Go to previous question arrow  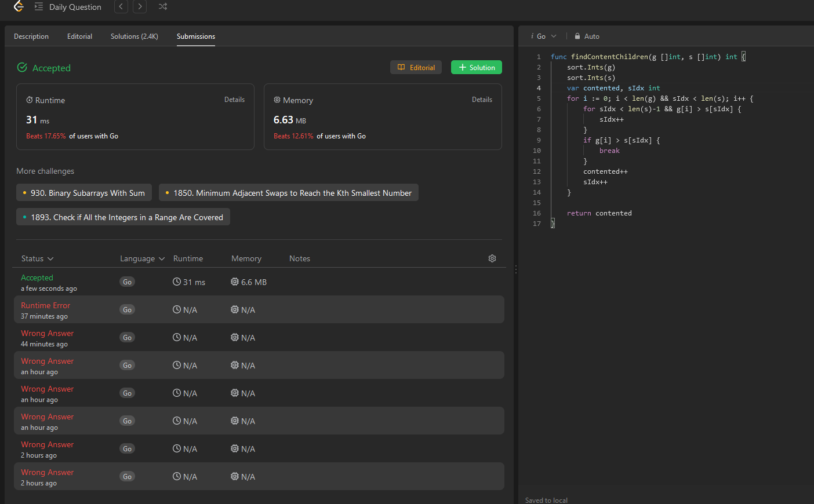pos(121,7)
